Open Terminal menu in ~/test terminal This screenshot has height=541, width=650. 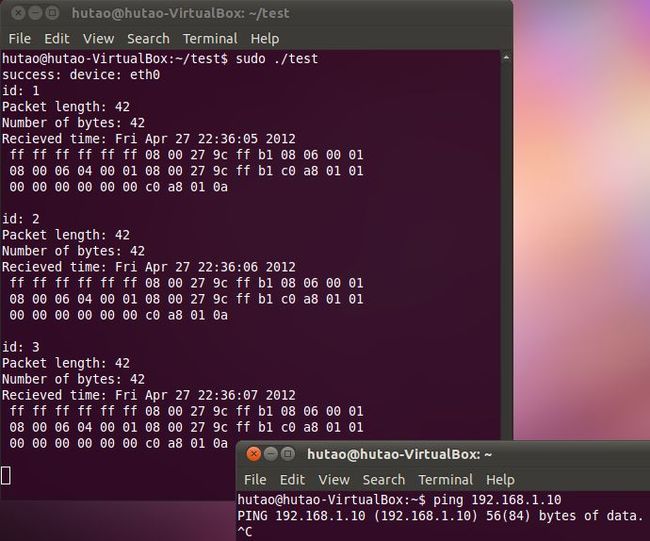click(x=210, y=39)
